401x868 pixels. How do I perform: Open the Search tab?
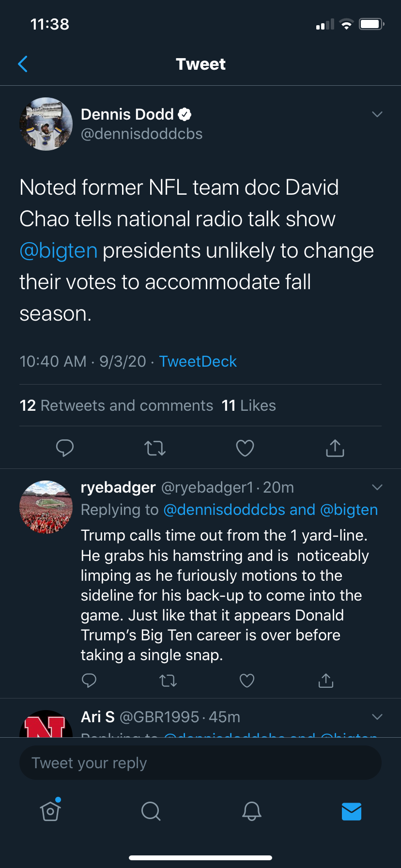coord(151,811)
